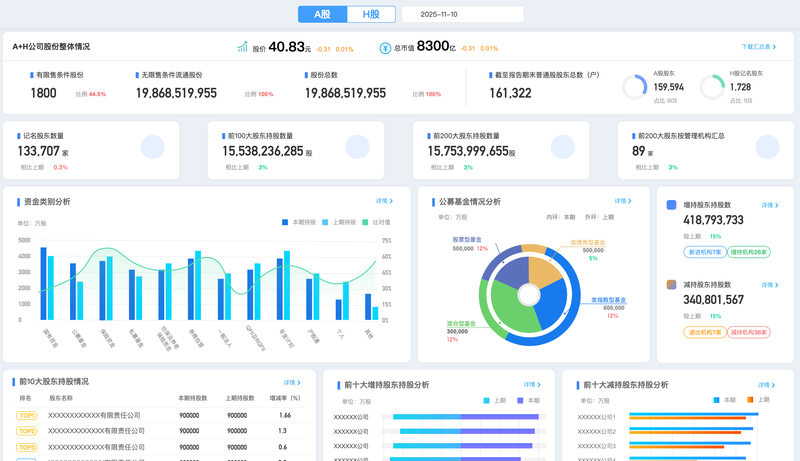800x461 pixels.
Task: Click the orange 减持股东持股数 square icon
Action: 671,285
